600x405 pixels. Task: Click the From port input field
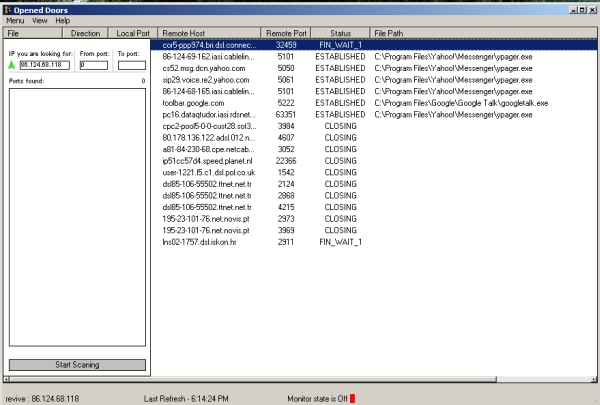point(94,65)
